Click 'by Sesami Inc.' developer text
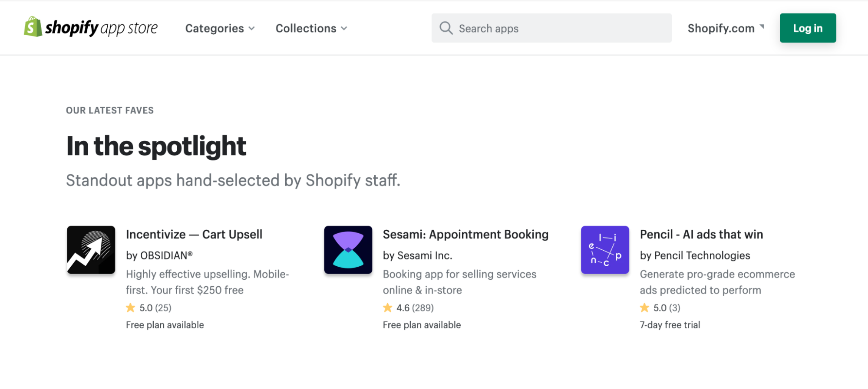This screenshot has width=868, height=389. [417, 255]
